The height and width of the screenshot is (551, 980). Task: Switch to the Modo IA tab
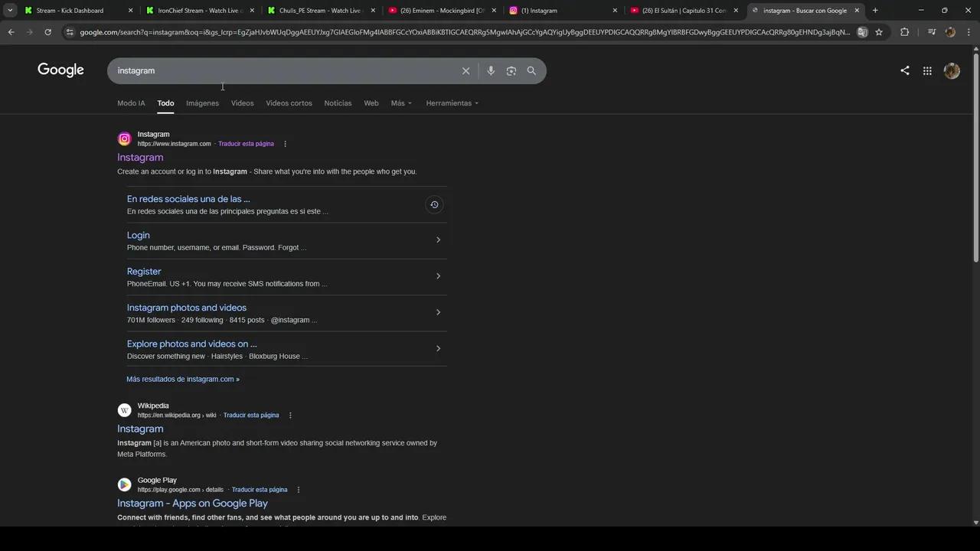131,103
